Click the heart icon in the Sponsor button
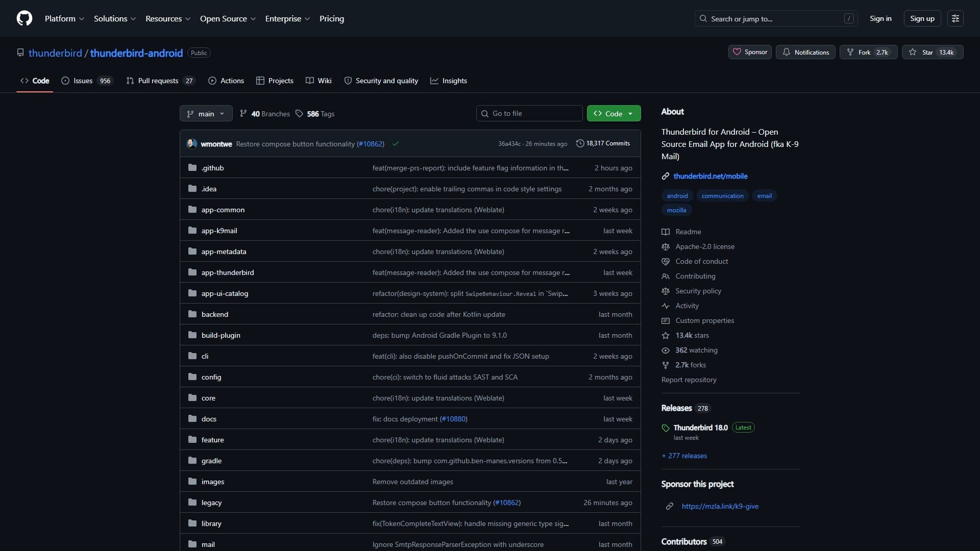The width and height of the screenshot is (980, 551). click(737, 52)
